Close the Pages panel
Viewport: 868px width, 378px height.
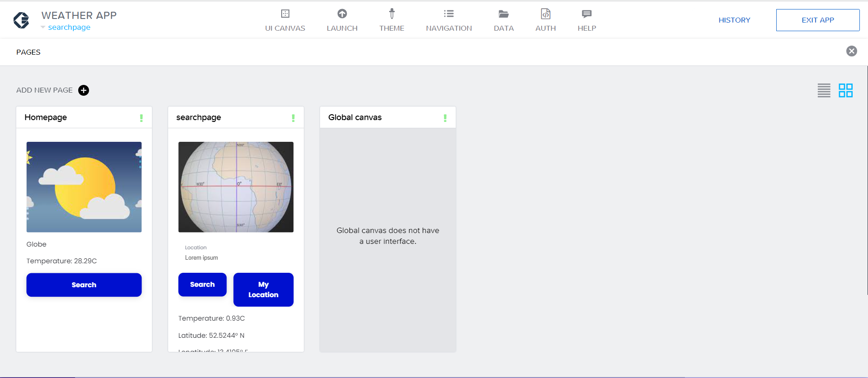pyautogui.click(x=851, y=51)
